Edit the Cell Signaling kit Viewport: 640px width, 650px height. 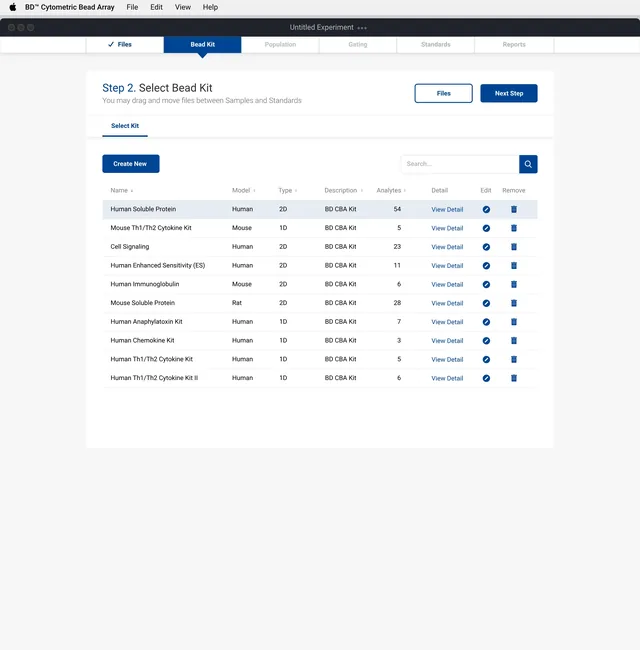point(486,247)
